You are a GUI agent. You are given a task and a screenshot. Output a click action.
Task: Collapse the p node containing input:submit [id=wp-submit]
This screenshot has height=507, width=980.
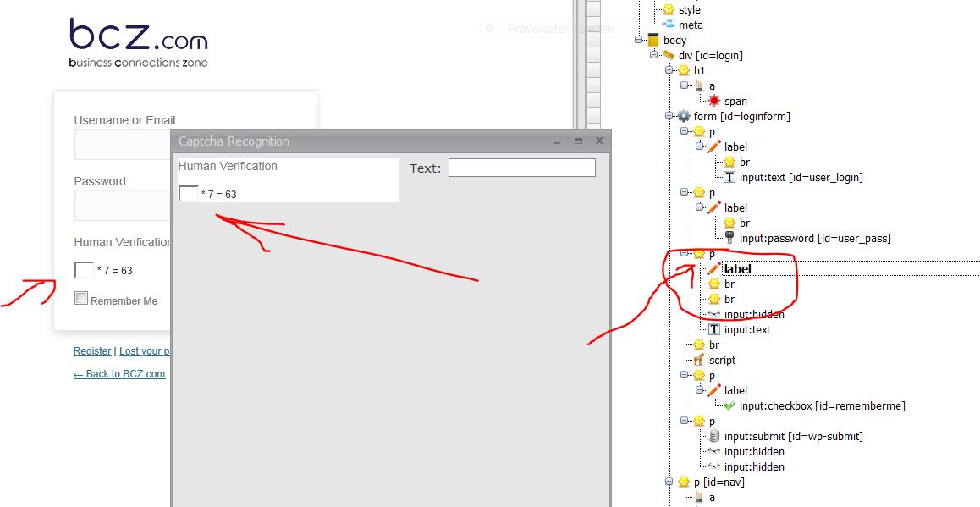tap(685, 421)
